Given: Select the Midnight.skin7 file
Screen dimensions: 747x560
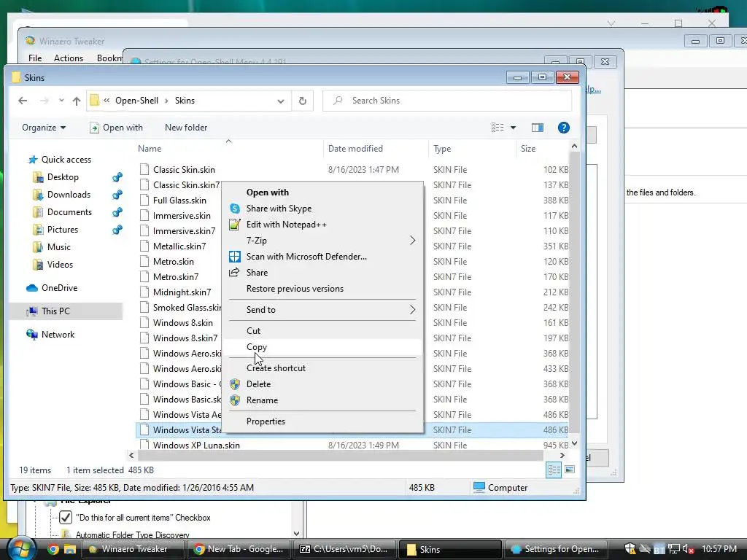Looking at the screenshot, I should 182,292.
